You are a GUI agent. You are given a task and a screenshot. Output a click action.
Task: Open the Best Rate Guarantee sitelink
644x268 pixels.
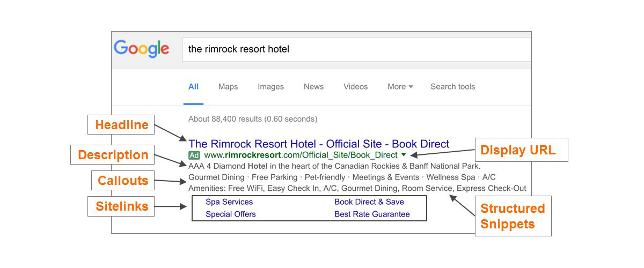(372, 214)
